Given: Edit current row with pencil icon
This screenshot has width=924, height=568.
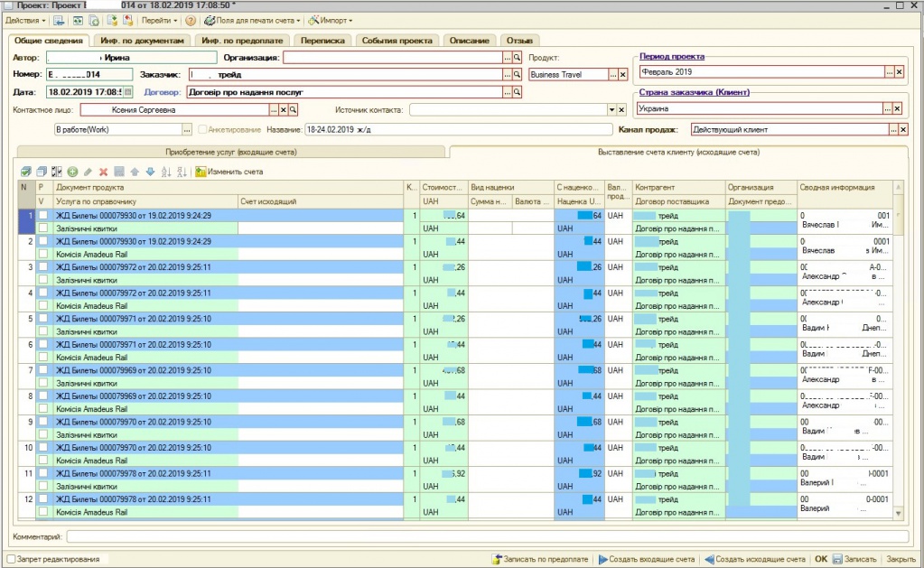Looking at the screenshot, I should coord(88,172).
